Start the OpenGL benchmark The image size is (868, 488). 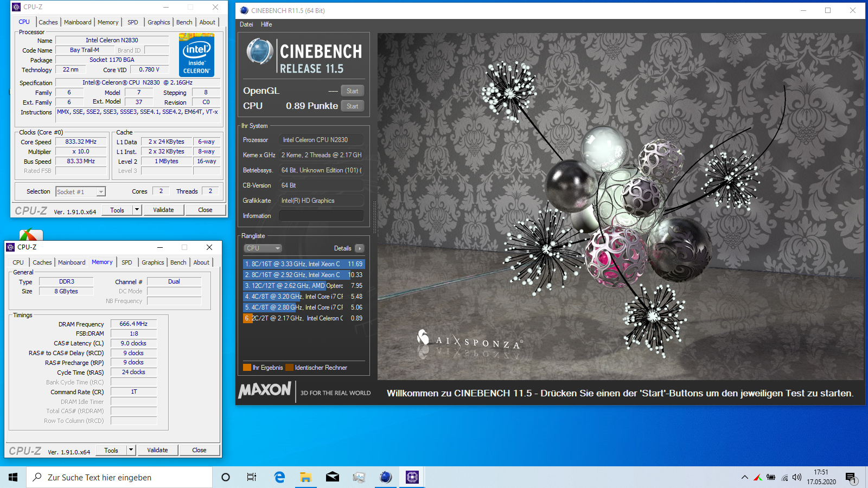tap(352, 91)
